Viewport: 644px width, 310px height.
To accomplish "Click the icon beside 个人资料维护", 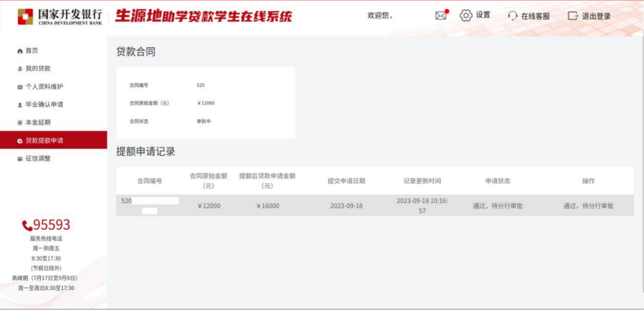I will coord(20,87).
